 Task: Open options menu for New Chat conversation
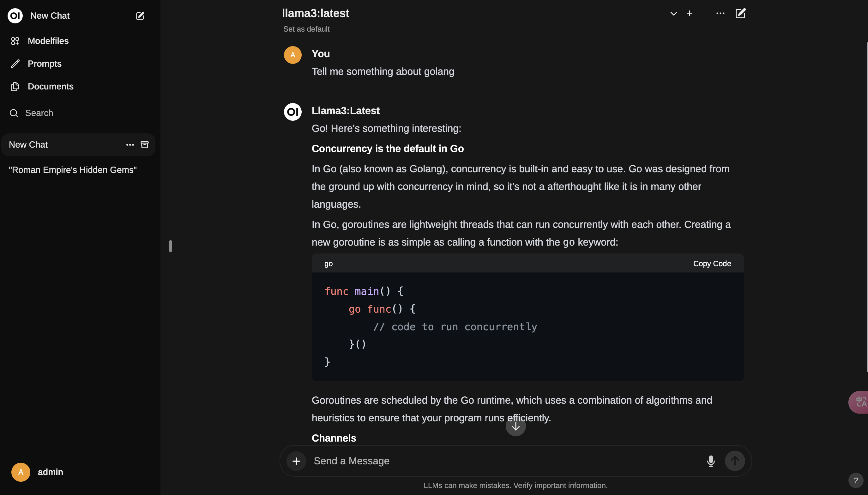point(130,145)
